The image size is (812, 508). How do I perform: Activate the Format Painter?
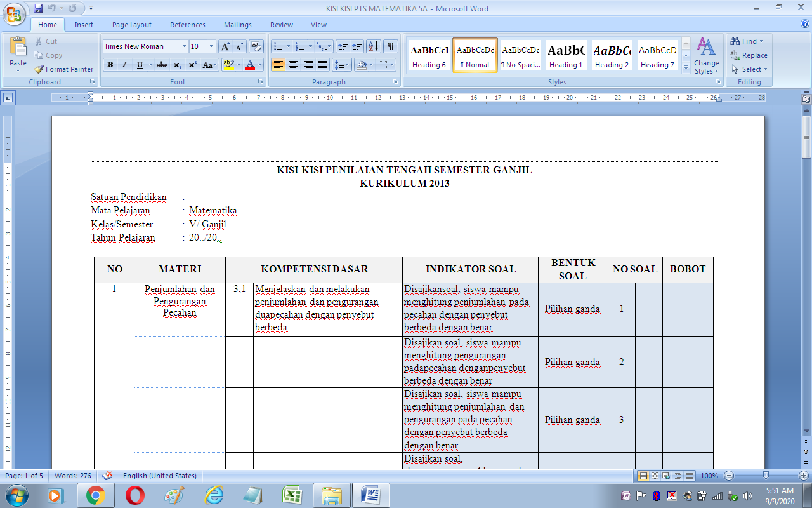63,69
